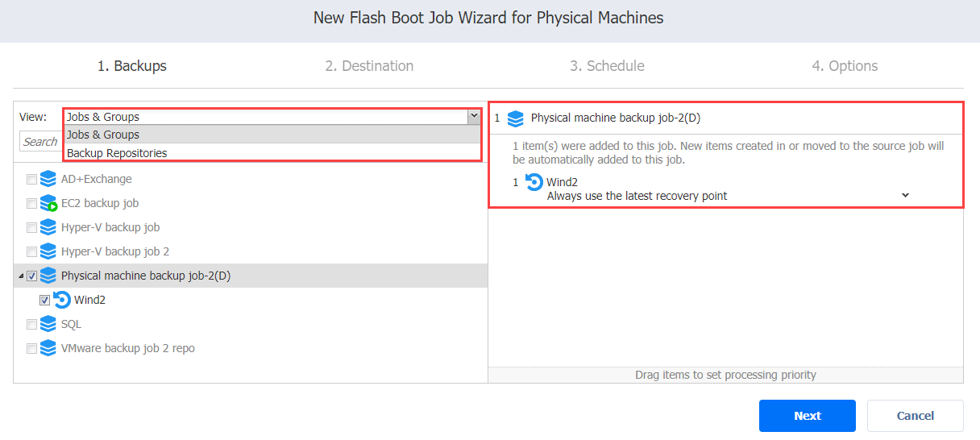The width and height of the screenshot is (980, 440).
Task: Click the EC2 backup job icon
Action: [48, 203]
